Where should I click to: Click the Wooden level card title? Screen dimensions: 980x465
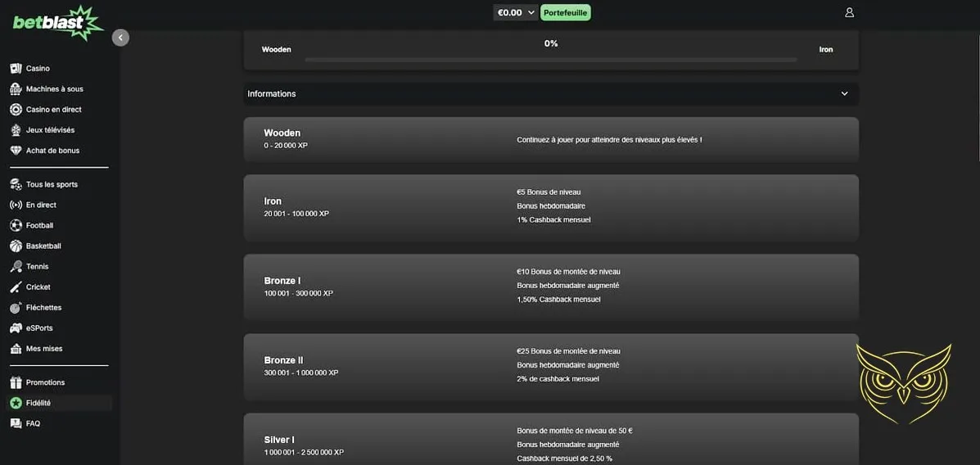pos(282,133)
